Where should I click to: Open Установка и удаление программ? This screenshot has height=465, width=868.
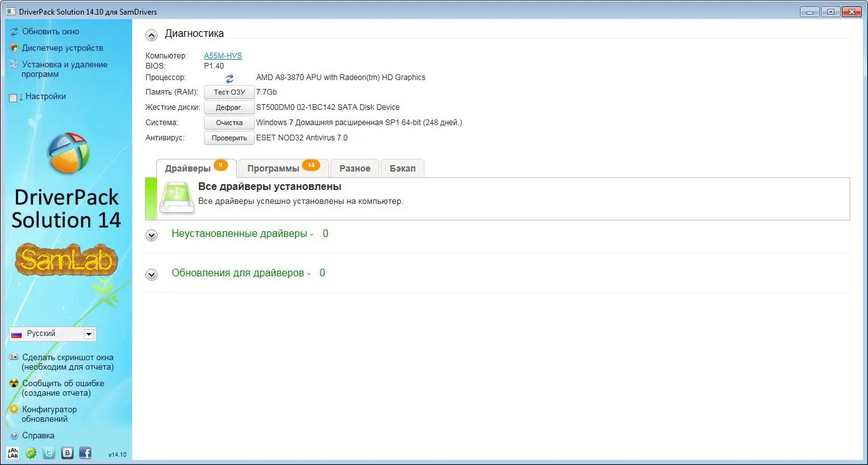(65, 69)
